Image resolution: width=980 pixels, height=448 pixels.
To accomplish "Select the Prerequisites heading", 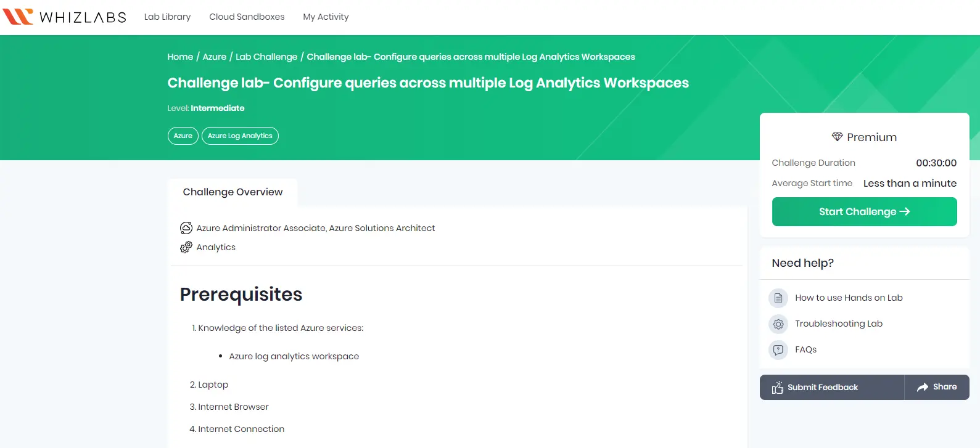I will click(241, 294).
